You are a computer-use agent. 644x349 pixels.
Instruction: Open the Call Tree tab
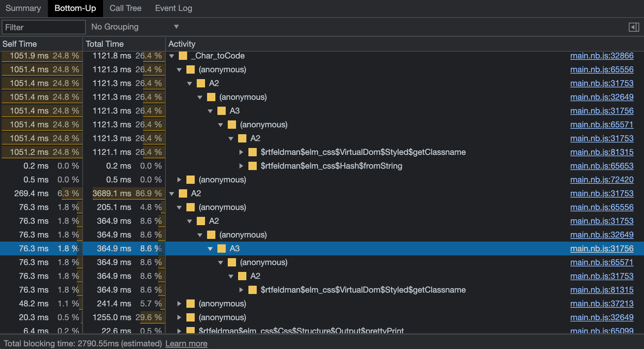pos(125,8)
